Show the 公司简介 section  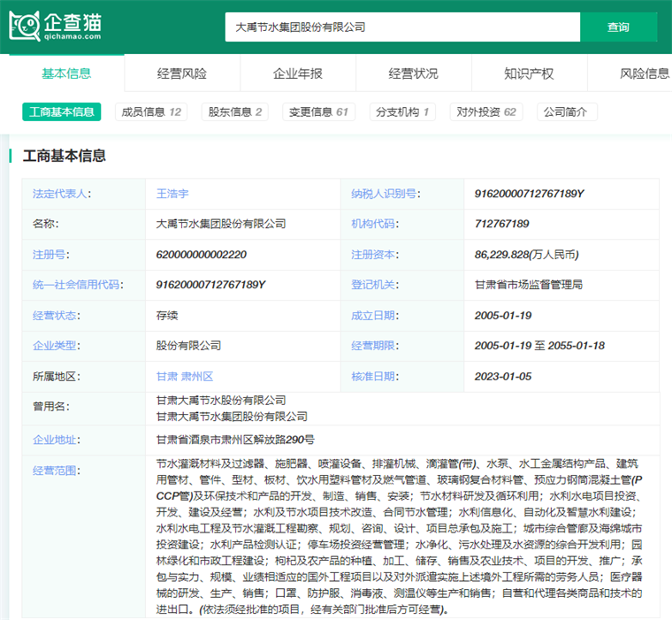[x=566, y=112]
